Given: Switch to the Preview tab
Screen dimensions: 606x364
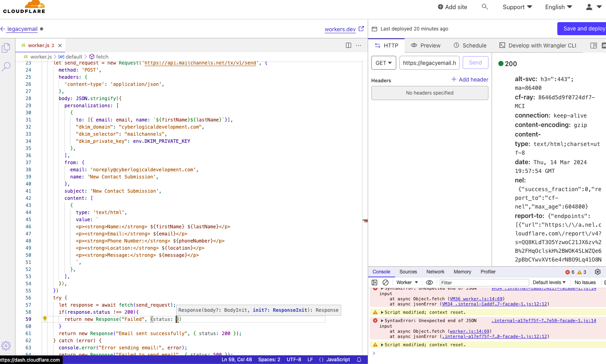Looking at the screenshot, I should tap(426, 45).
